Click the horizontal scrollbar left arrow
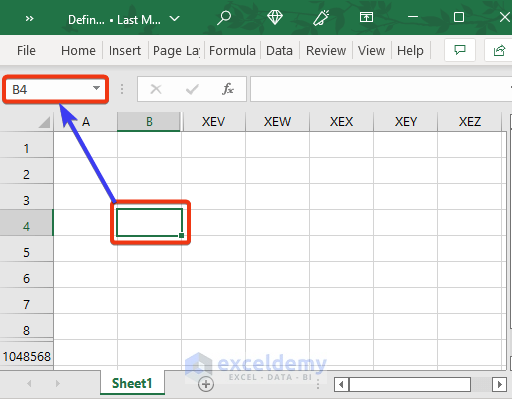The image size is (512, 399). [x=341, y=385]
